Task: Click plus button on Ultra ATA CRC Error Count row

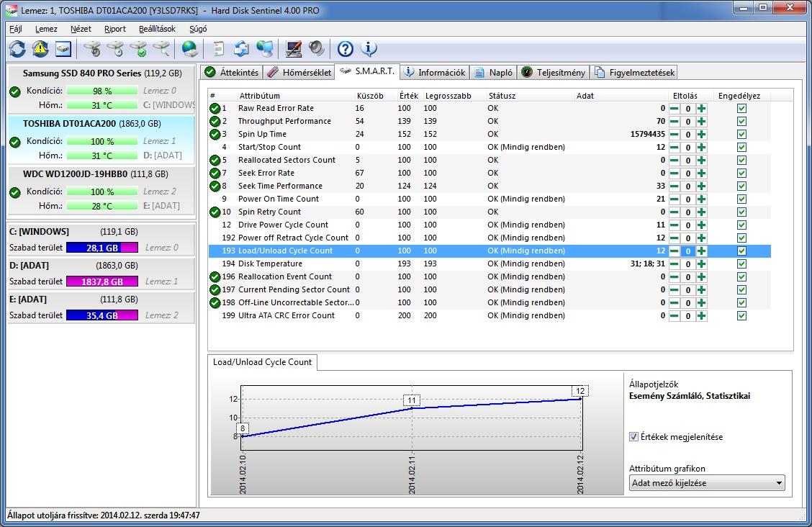Action: click(701, 315)
